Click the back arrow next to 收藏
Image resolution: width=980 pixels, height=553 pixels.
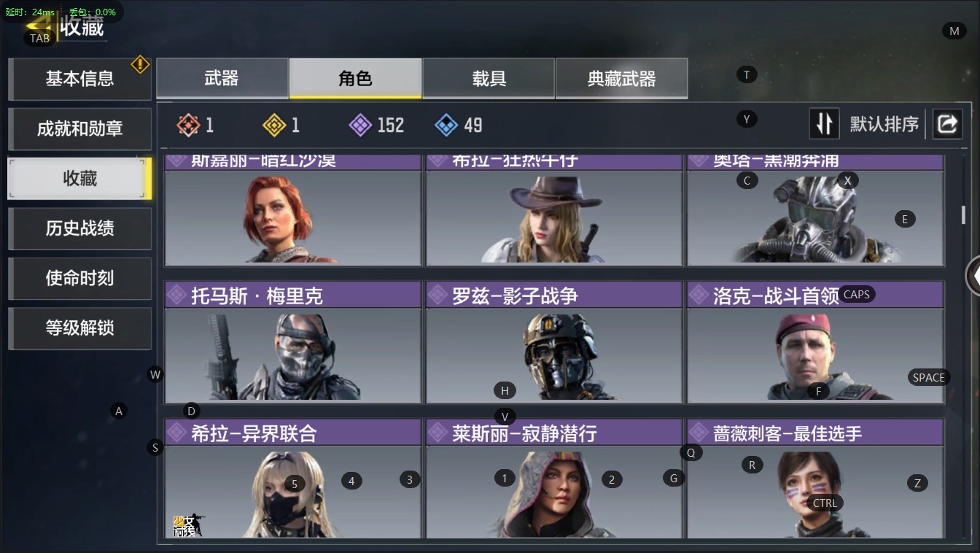pyautogui.click(x=40, y=27)
